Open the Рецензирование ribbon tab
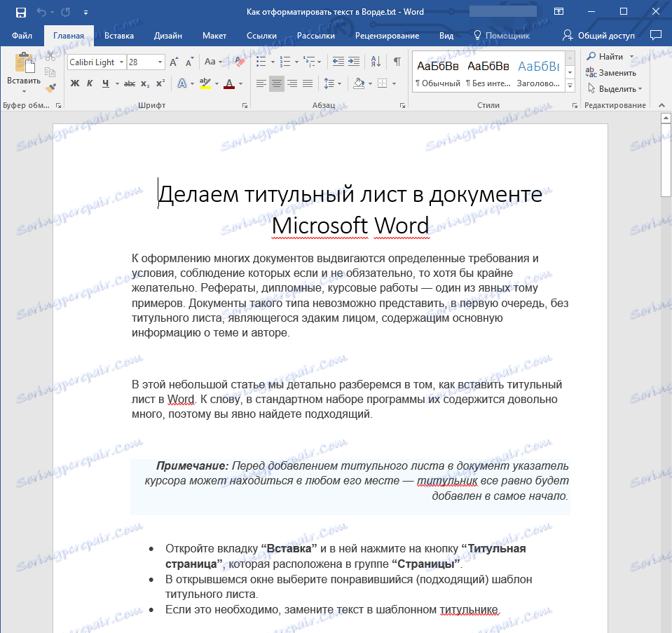 pos(388,35)
